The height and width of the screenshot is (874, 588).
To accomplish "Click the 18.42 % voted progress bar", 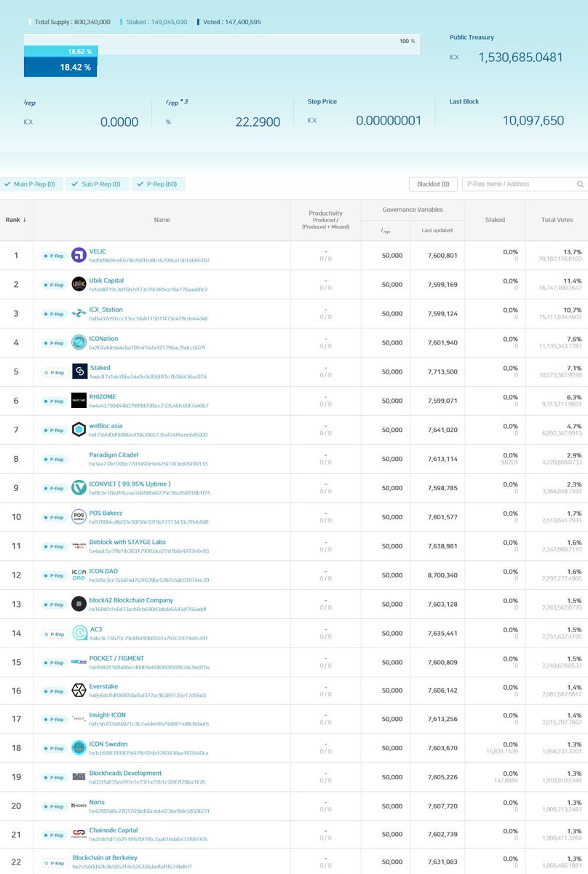I will [x=60, y=67].
